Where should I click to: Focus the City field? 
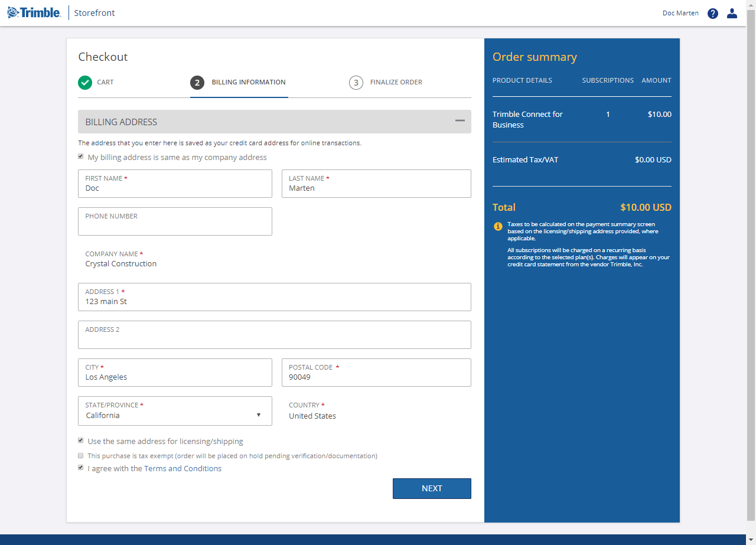point(175,373)
